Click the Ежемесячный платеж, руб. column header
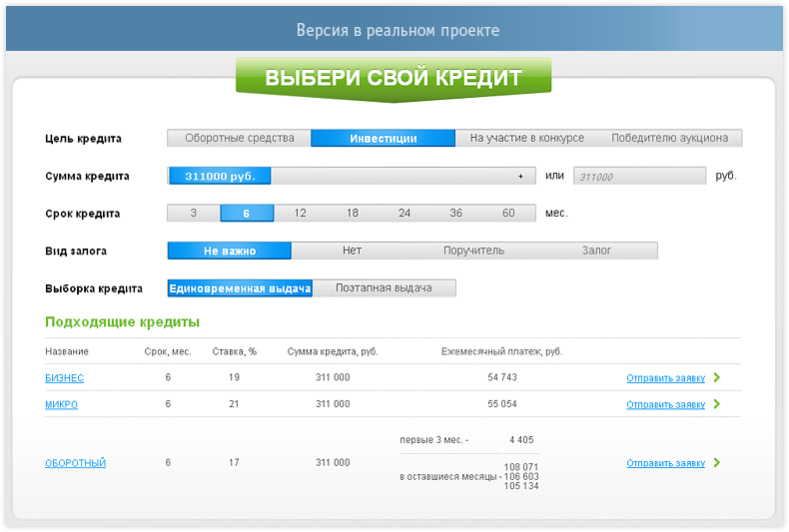The height and width of the screenshot is (532, 789). coord(501,351)
